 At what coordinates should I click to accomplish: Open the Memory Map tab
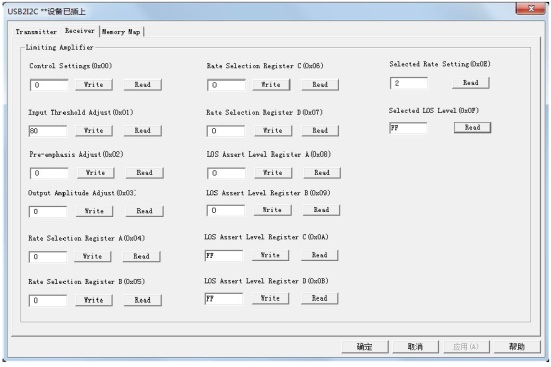click(121, 32)
